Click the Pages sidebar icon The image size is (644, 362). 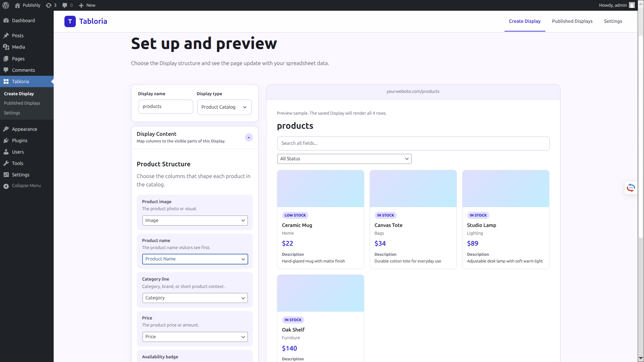pyautogui.click(x=6, y=59)
